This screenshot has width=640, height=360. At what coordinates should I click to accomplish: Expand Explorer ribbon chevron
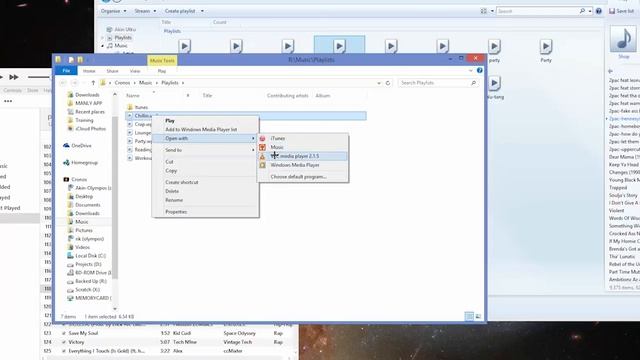click(x=471, y=71)
